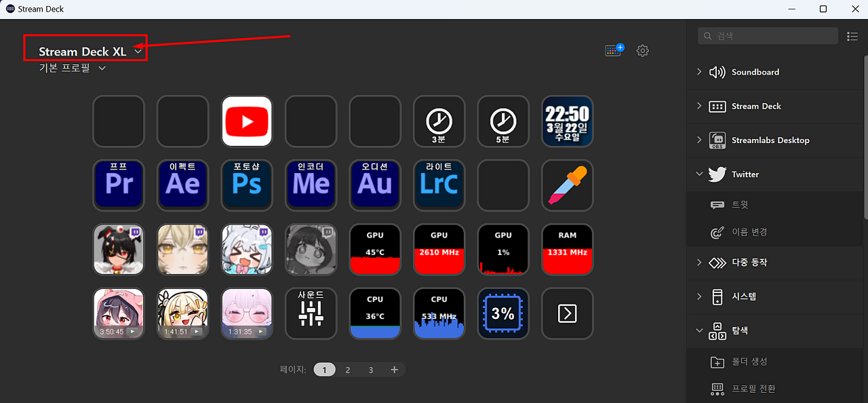Toggle the action list view icon
This screenshot has width=868, height=403.
point(853,36)
